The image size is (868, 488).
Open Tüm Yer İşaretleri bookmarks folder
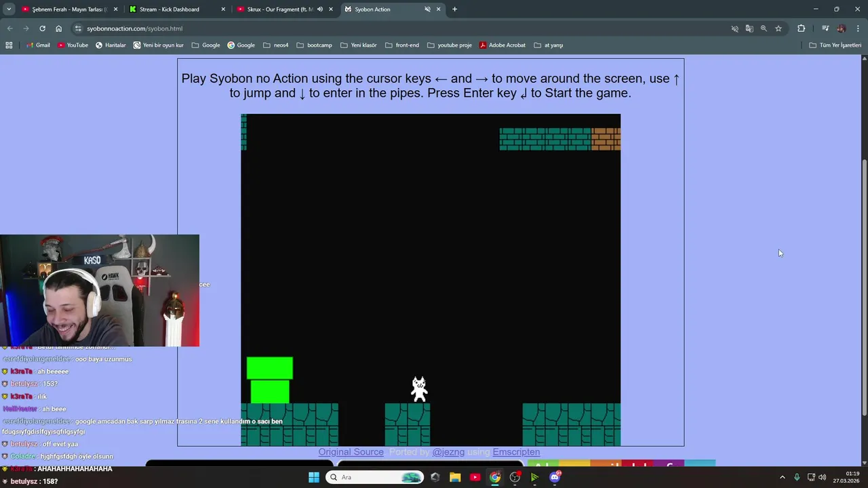[835, 45]
